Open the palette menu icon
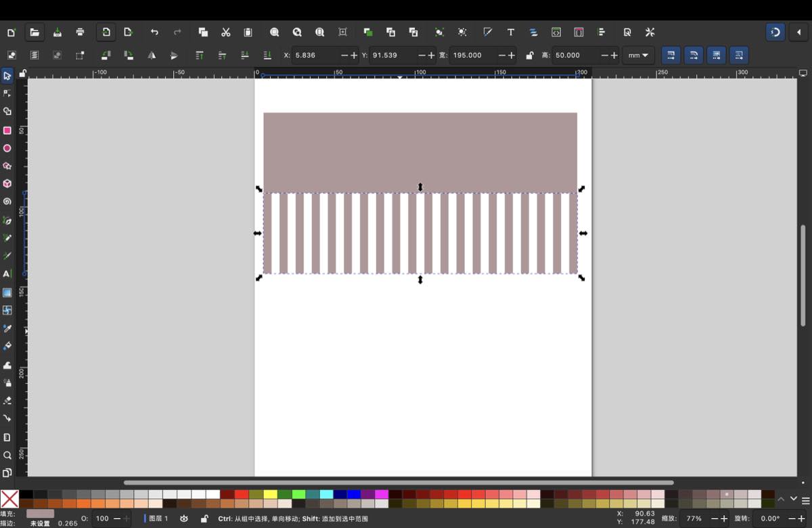Viewport: 812px width, 528px height. pyautogui.click(x=805, y=500)
